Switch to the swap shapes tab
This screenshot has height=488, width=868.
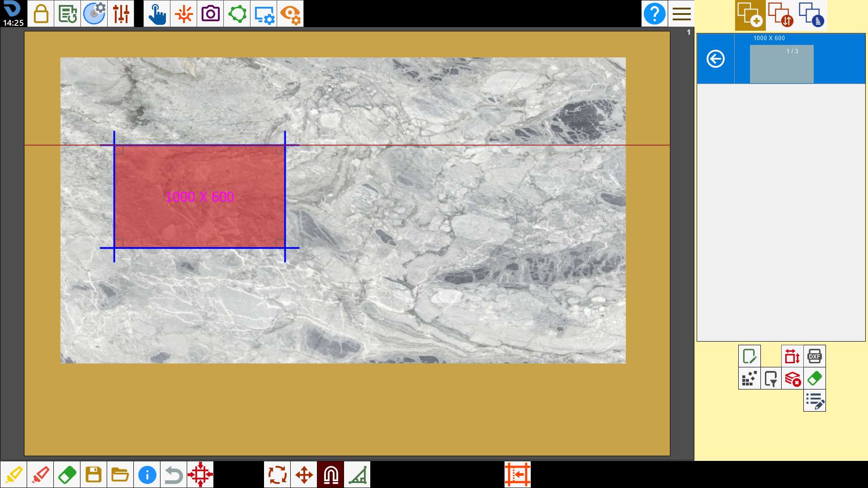click(781, 15)
